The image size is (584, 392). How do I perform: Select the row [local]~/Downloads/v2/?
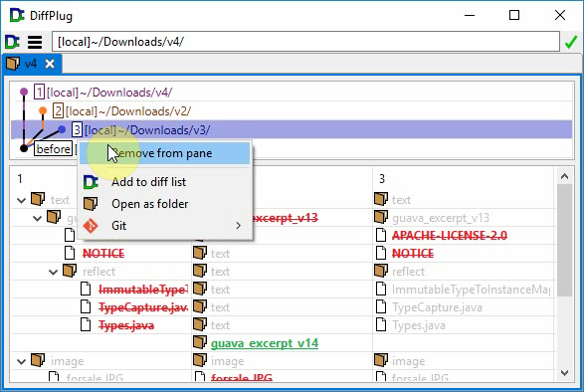coord(292,111)
